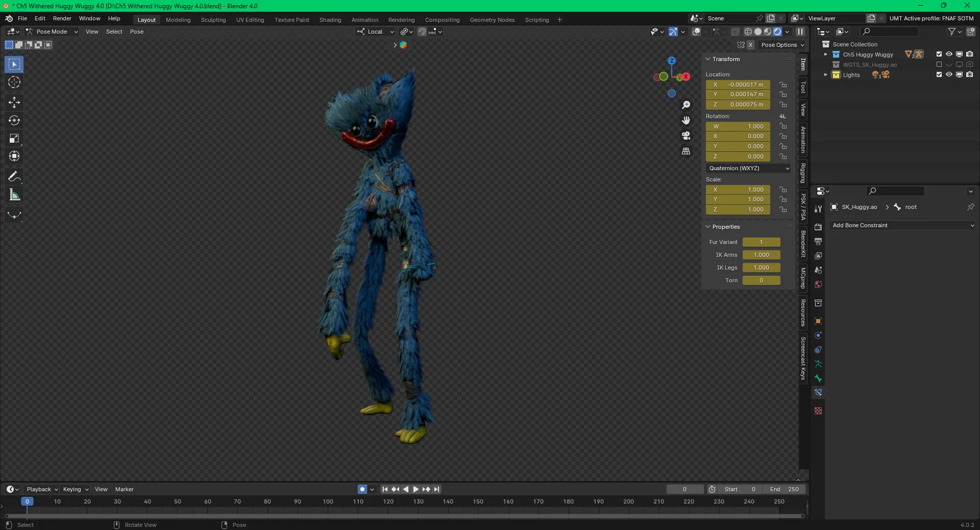Switch to the Shading workspace tab
Screen dimensions: 980x530
pos(330,20)
